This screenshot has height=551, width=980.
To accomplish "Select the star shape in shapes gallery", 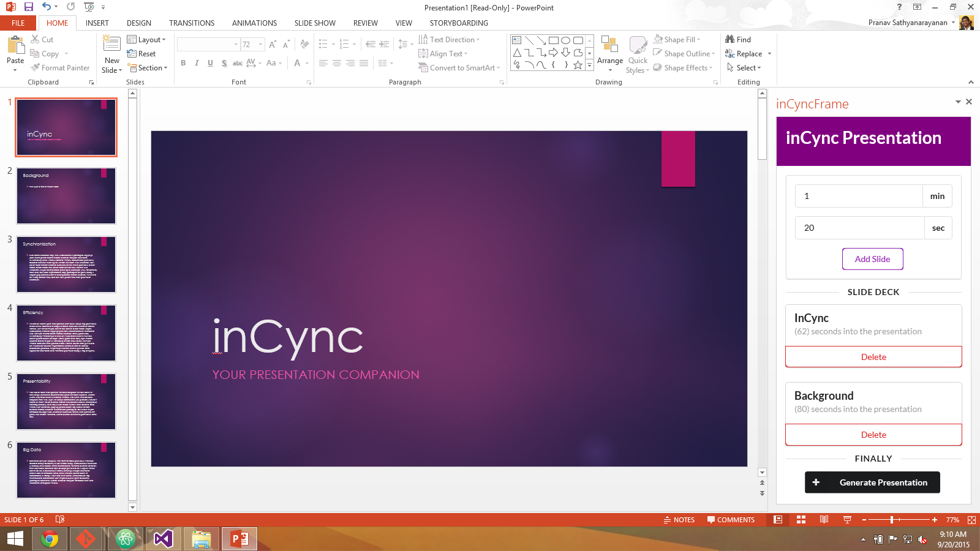I will pyautogui.click(x=578, y=64).
